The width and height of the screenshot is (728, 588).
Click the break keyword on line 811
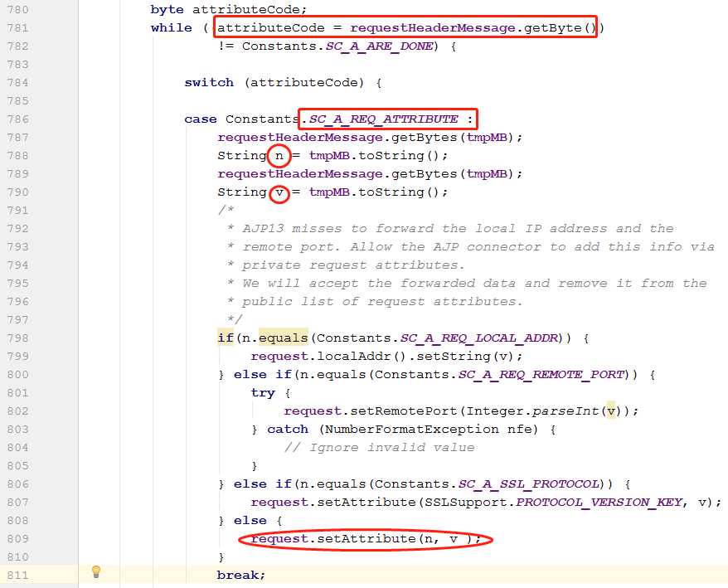241,575
